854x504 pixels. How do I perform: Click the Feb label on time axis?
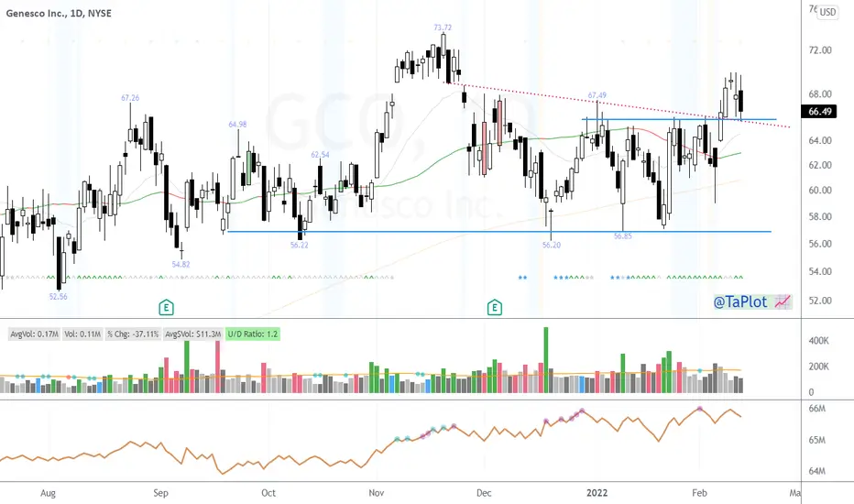click(x=699, y=493)
